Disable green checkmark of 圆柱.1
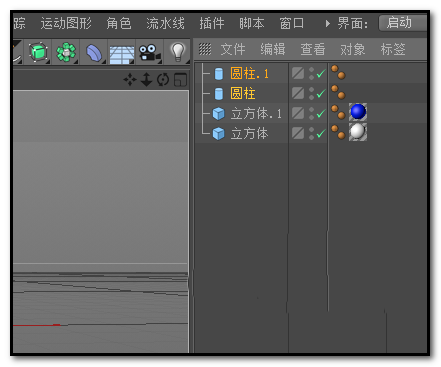Image resolution: width=441 pixels, height=367 pixels. click(321, 74)
